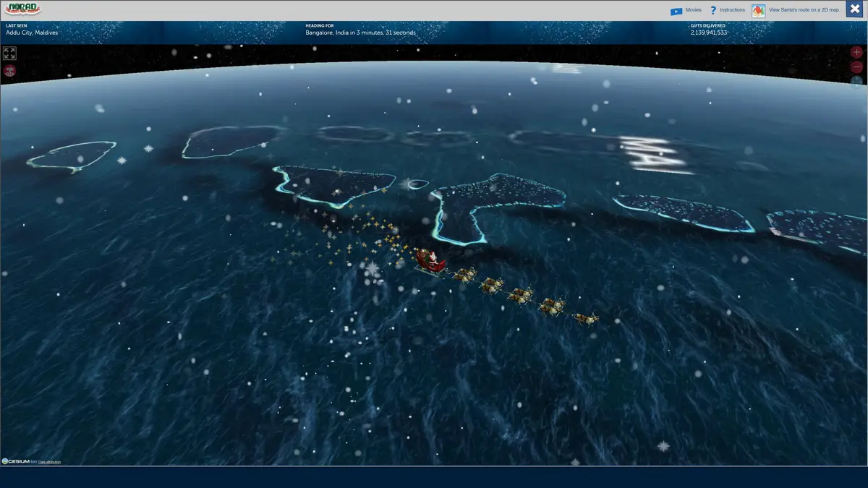
Task: Click the Santa's house map thumbnail
Action: 758,11
